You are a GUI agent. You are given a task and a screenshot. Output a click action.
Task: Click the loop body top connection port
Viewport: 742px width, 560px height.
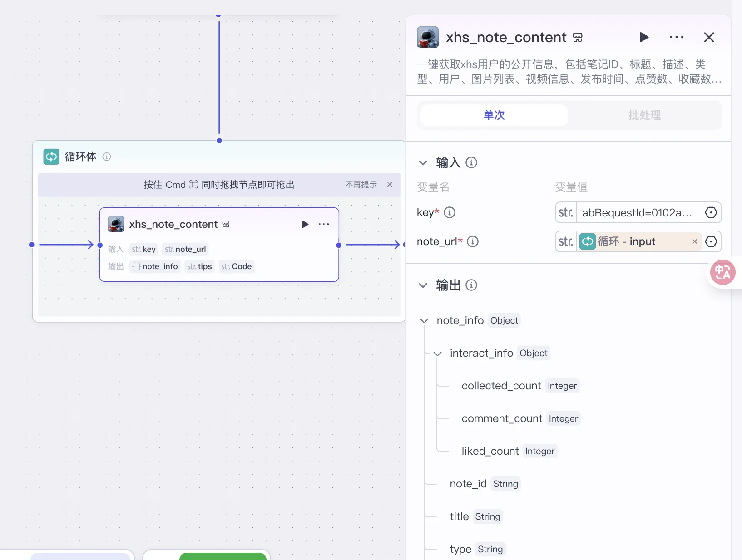[x=219, y=141]
